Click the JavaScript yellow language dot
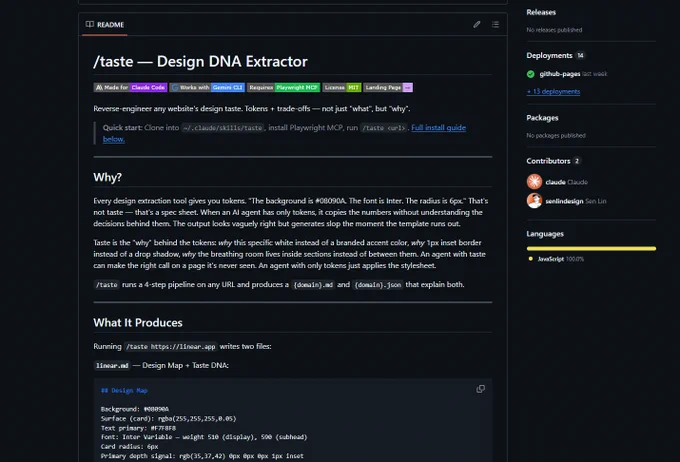Screen dimensions: 680x462 click(530, 259)
